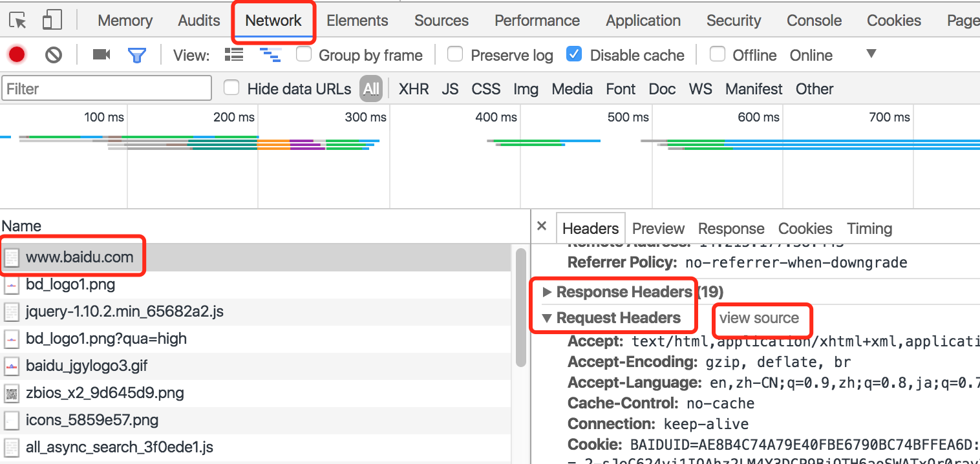Screen dimensions: 980x464
Task: Close the request details panel
Action: point(542,226)
